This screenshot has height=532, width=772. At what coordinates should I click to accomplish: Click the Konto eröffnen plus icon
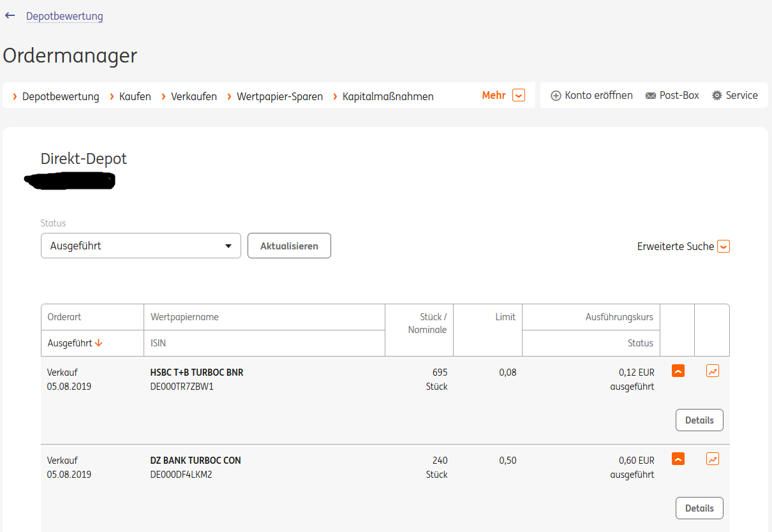[556, 96]
